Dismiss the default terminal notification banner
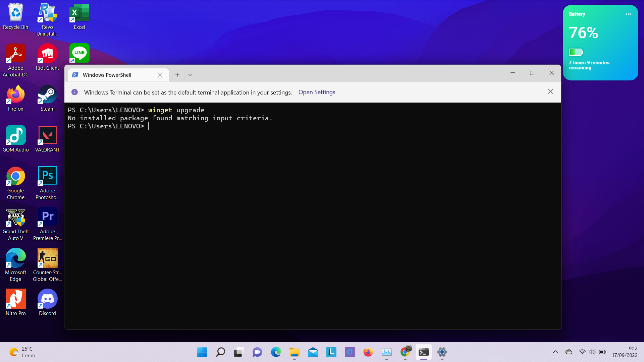 (x=550, y=91)
